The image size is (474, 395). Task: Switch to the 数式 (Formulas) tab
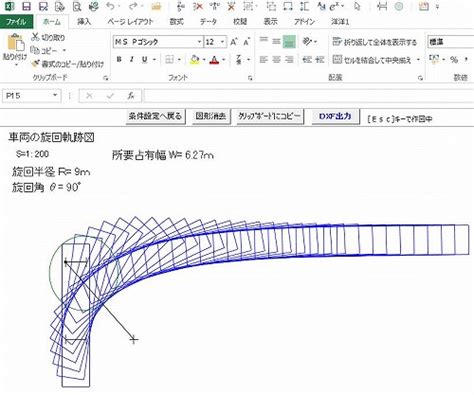click(x=176, y=22)
